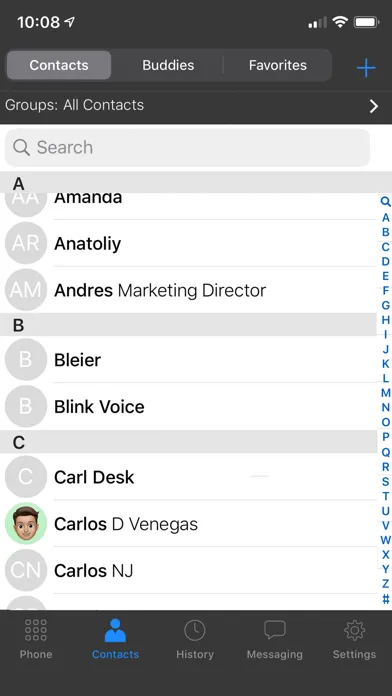Screen dimensions: 392x696
Task: Switch to the Favorites segment
Action: coord(277,65)
